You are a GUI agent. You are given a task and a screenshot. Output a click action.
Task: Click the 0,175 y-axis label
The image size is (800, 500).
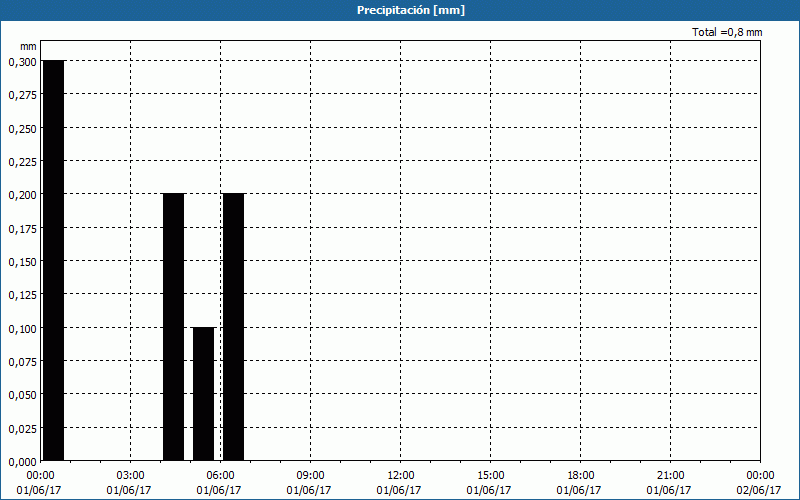click(22, 229)
